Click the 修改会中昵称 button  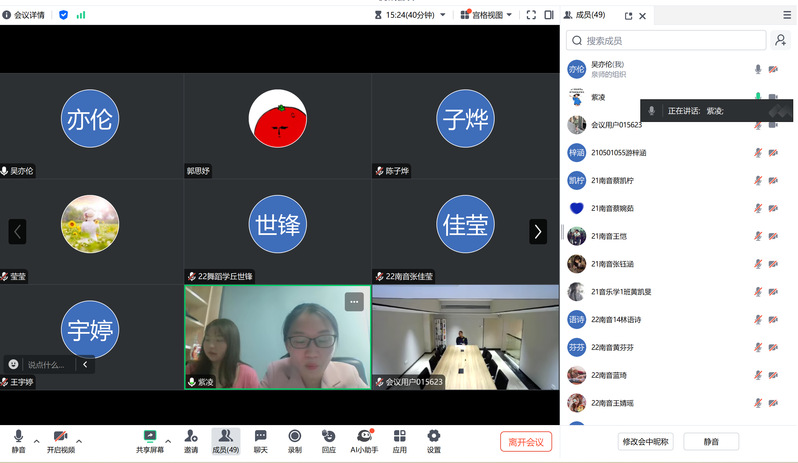[x=646, y=441]
